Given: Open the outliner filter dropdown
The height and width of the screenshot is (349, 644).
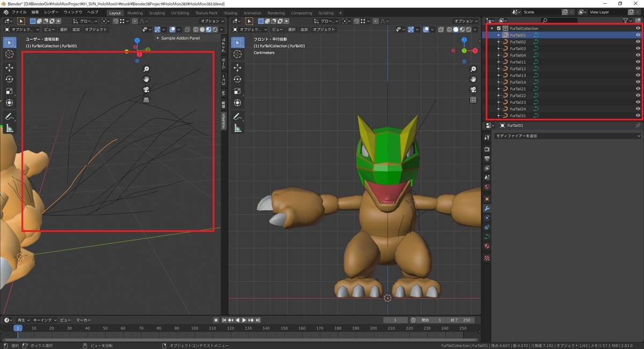Looking at the screenshot, I should tap(628, 20).
